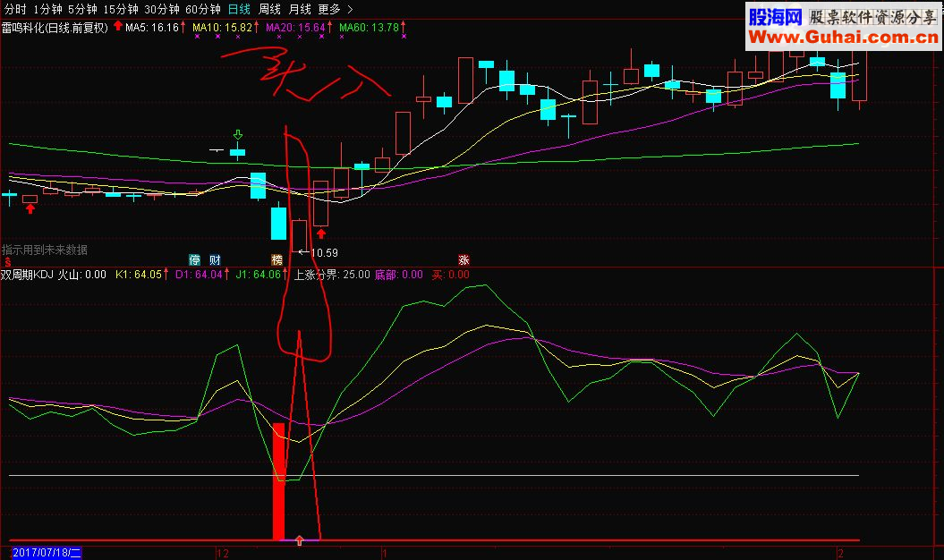Click the 榜 ranking icon
This screenshot has height=560, width=944.
tap(276, 259)
